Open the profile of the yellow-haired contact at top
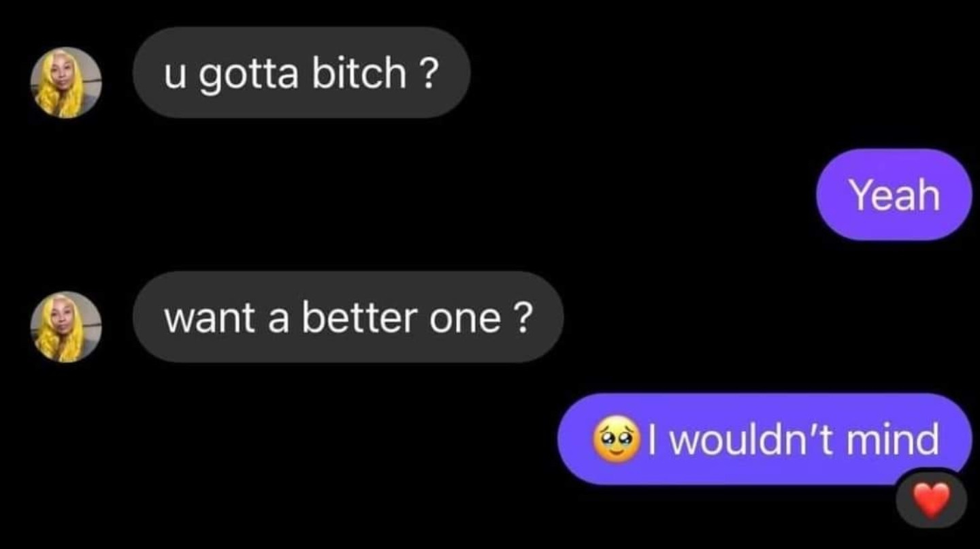980x549 pixels. click(66, 82)
